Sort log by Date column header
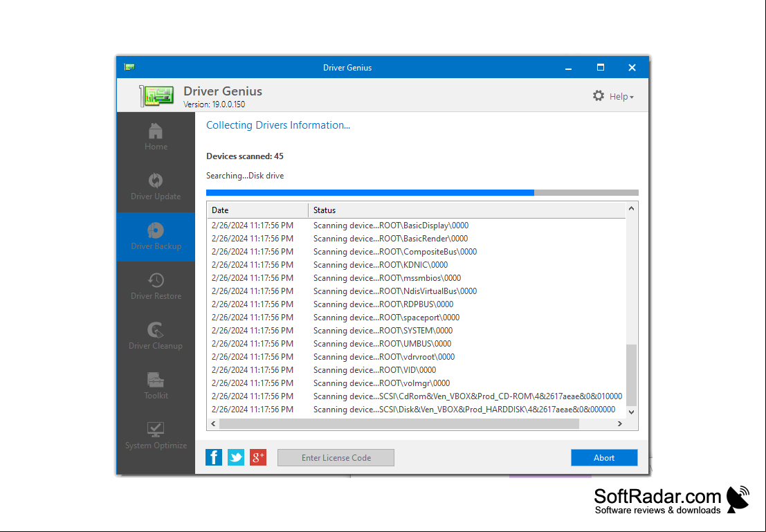The width and height of the screenshot is (766, 532). (x=257, y=210)
